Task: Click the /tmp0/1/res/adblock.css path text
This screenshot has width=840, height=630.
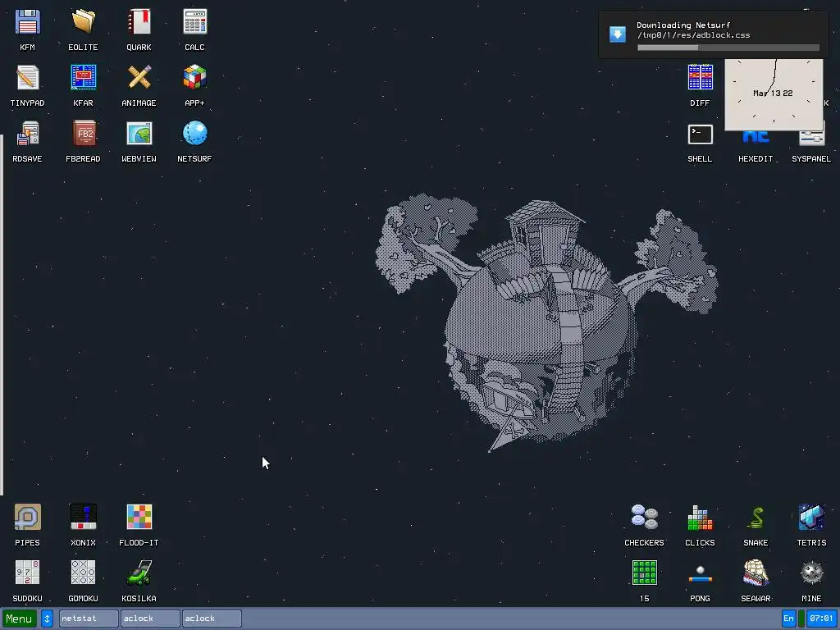Action: (693, 35)
